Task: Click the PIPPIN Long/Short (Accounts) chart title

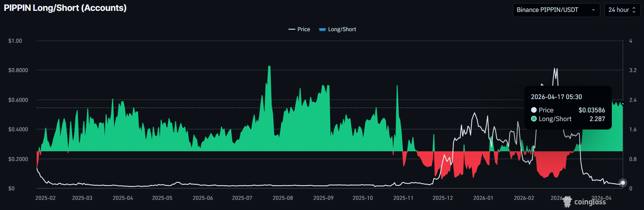Action: (65, 8)
